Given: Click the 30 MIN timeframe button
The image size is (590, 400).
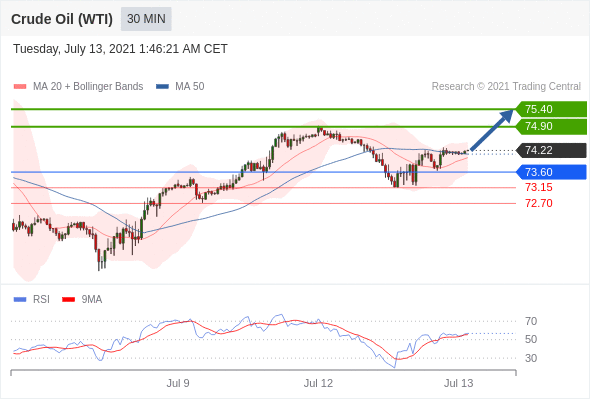Looking at the screenshot, I should [146, 19].
